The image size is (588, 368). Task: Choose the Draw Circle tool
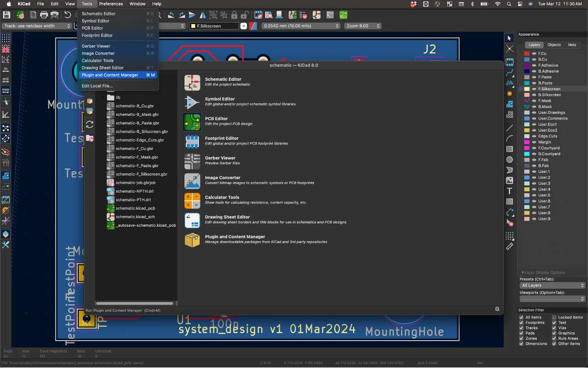pos(510,159)
